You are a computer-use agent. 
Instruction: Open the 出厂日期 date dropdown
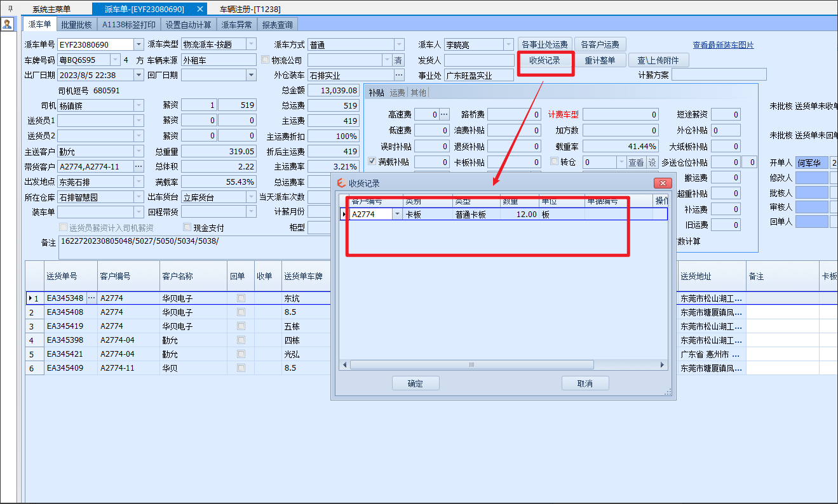point(139,75)
